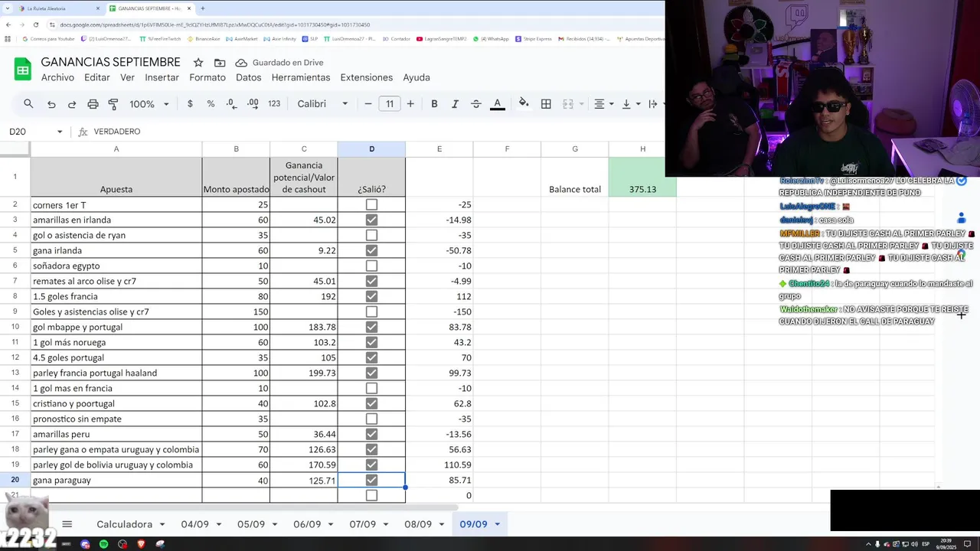Star the GANANCIAS SEPTIEMBRE document
This screenshot has width=980, height=551.
click(198, 63)
